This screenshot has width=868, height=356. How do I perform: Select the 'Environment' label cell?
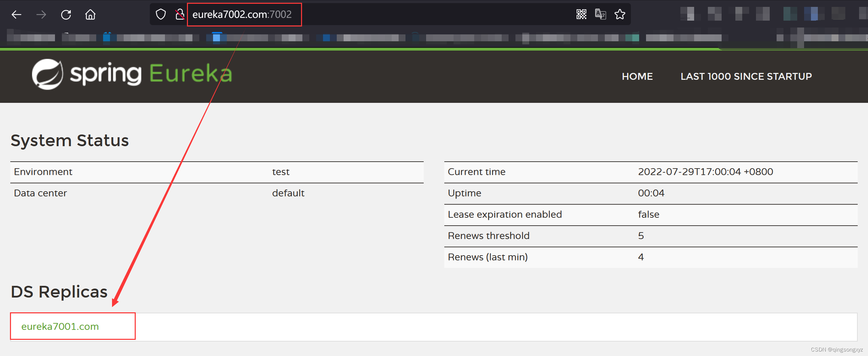coord(43,172)
